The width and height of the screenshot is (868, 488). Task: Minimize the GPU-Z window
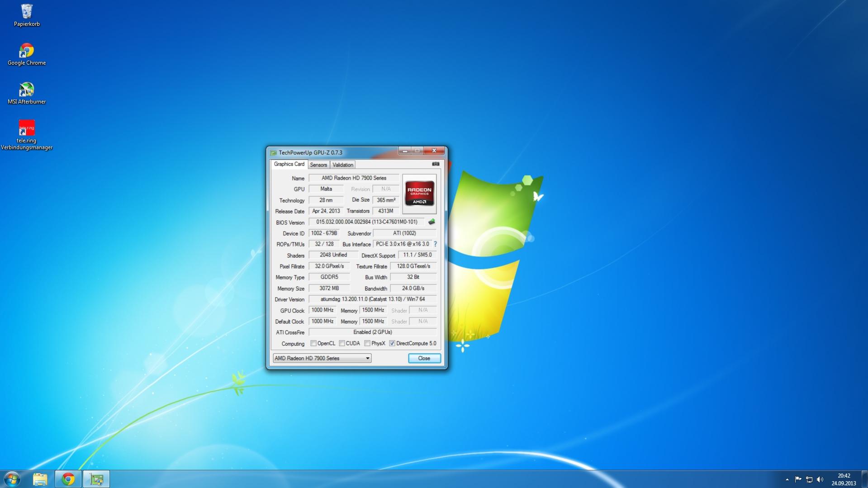tap(405, 151)
